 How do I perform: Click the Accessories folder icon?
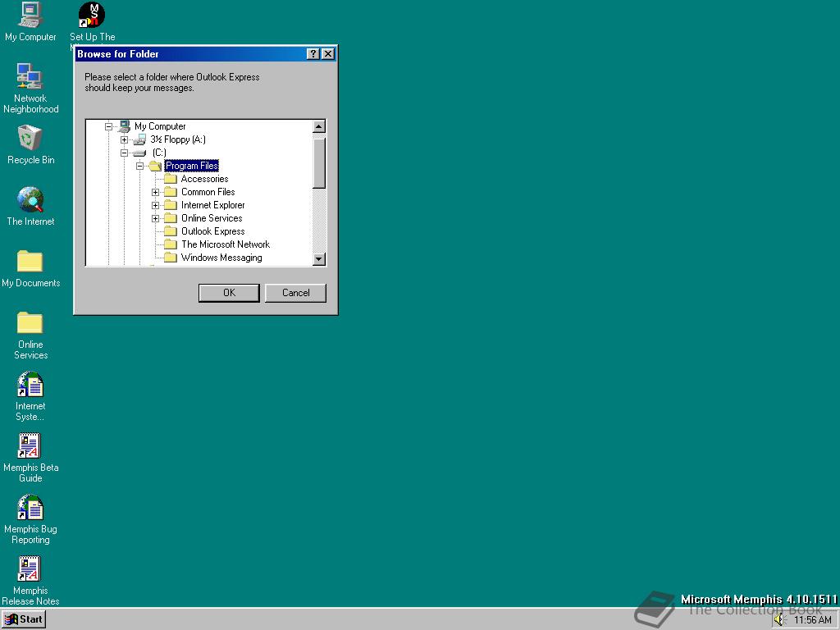pos(171,179)
